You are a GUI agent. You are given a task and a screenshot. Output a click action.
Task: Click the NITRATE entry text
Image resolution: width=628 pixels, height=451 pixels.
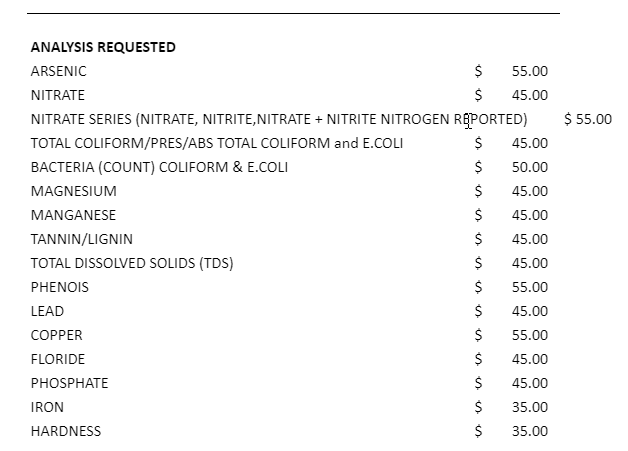(x=58, y=95)
